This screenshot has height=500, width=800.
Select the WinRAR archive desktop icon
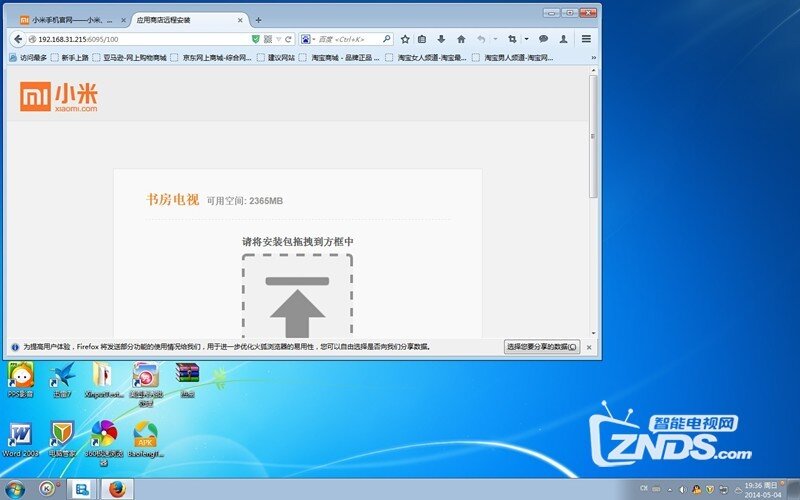pos(187,380)
